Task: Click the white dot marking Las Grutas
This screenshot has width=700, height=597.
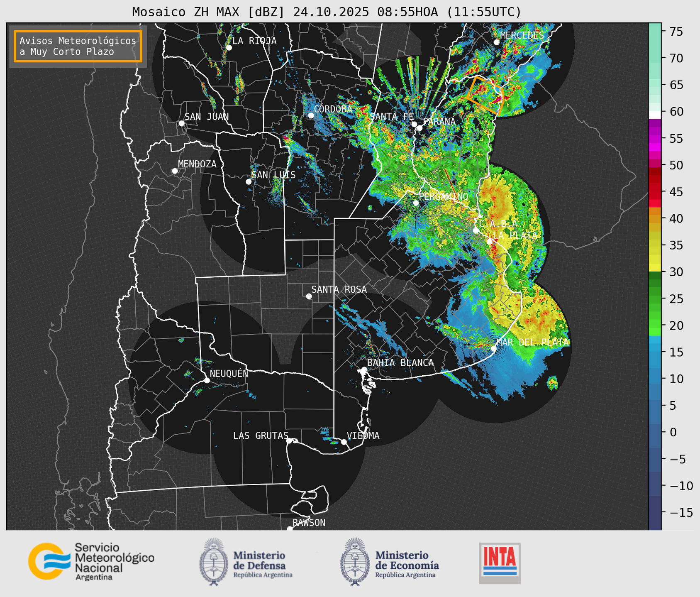Action: coord(289,440)
